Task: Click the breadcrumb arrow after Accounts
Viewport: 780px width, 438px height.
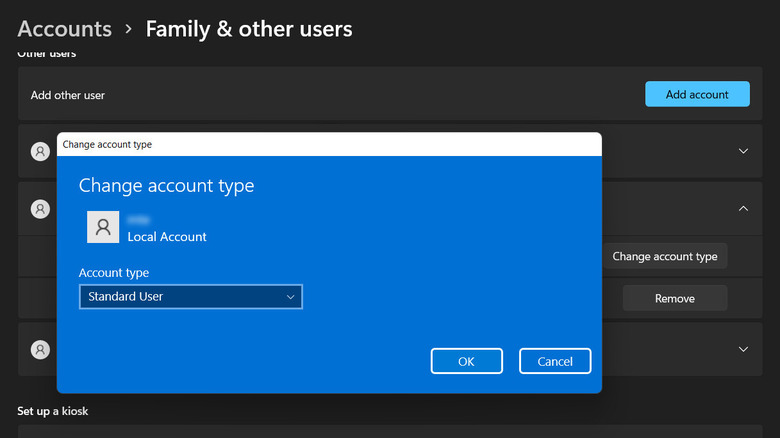Action: (x=129, y=30)
